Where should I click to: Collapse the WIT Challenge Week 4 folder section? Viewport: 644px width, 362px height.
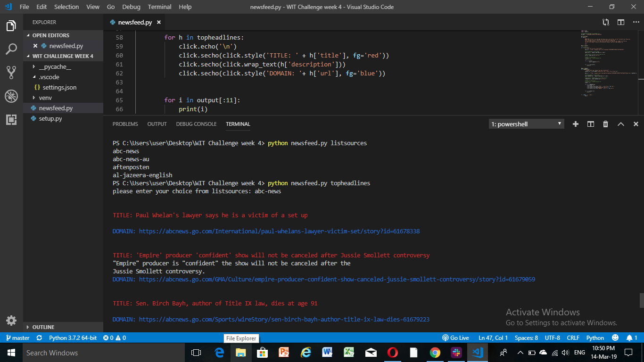(x=63, y=56)
